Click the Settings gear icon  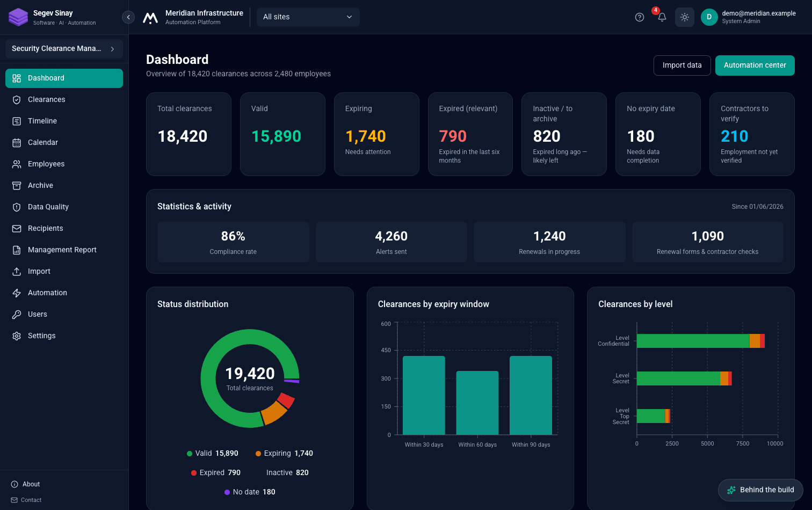coord(17,336)
